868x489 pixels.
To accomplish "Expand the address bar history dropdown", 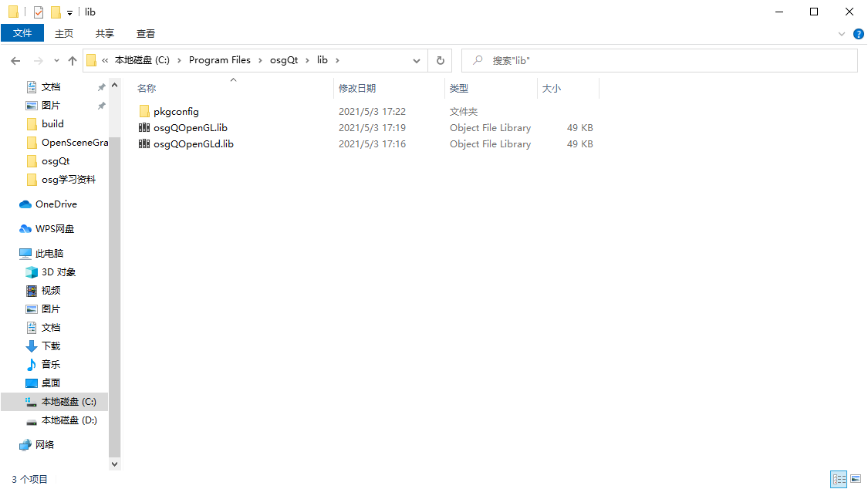I will [x=417, y=59].
